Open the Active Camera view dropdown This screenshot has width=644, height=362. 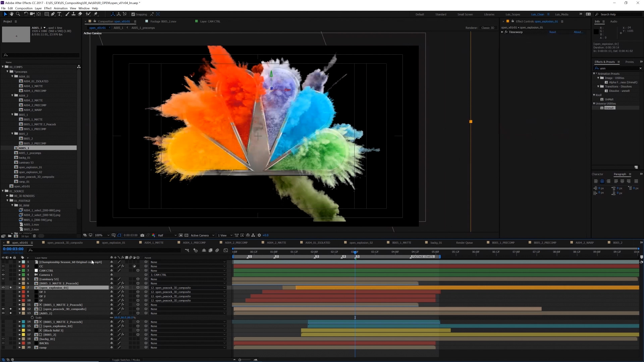coord(202,235)
